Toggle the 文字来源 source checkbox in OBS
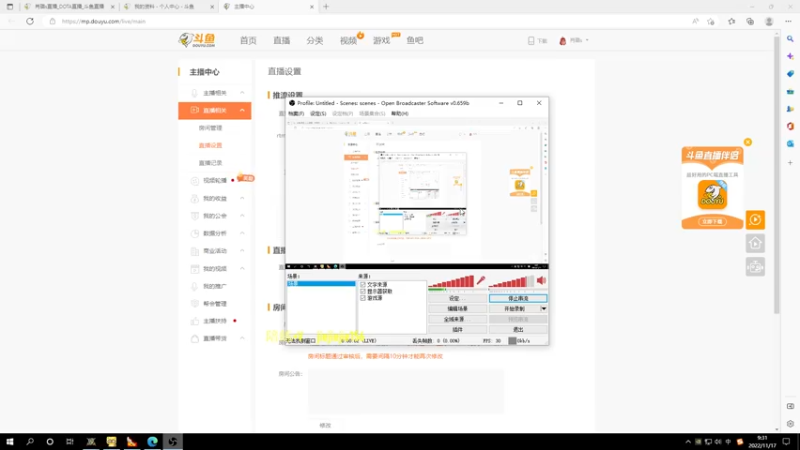Screen dimensions: 800x450 point(363,285)
